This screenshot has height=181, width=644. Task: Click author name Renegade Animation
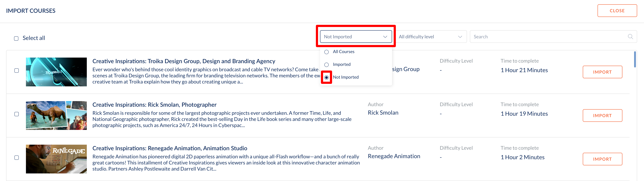(x=394, y=156)
